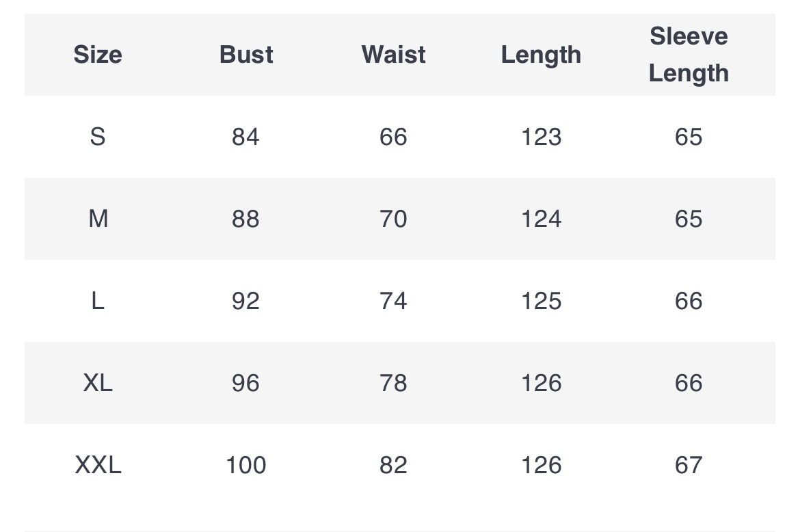
Task: Click waist value 82 in XXL row
Action: [x=393, y=465]
